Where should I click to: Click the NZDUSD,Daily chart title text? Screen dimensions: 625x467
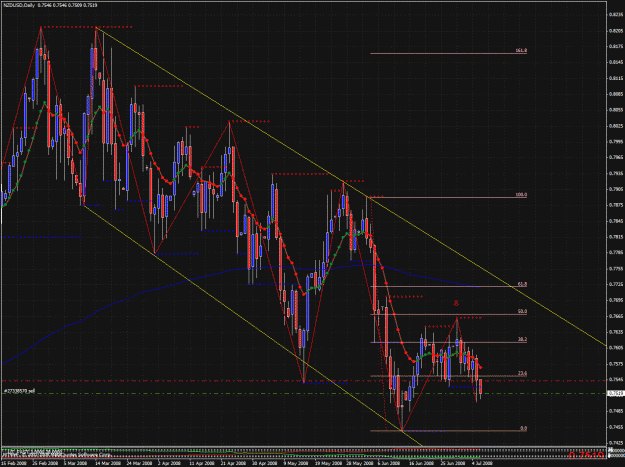click(19, 5)
